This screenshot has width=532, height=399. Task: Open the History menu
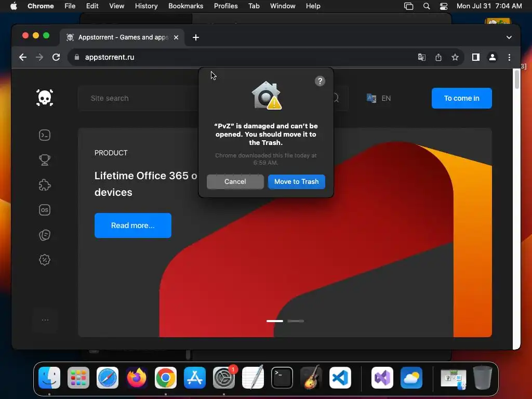pyautogui.click(x=146, y=6)
